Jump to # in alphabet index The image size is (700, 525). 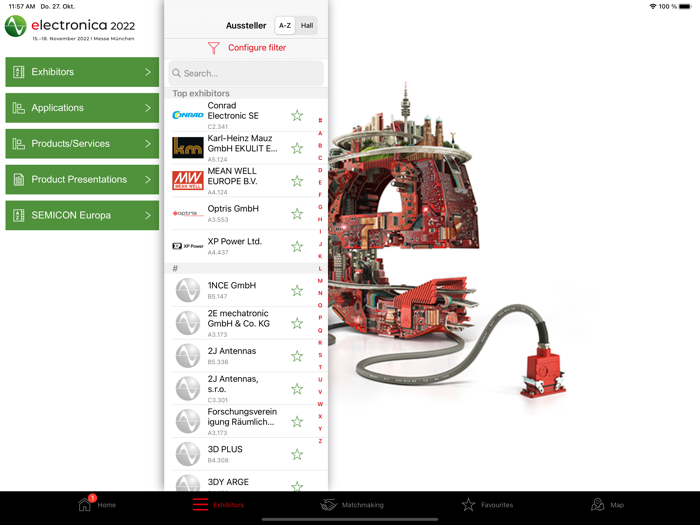(x=320, y=121)
